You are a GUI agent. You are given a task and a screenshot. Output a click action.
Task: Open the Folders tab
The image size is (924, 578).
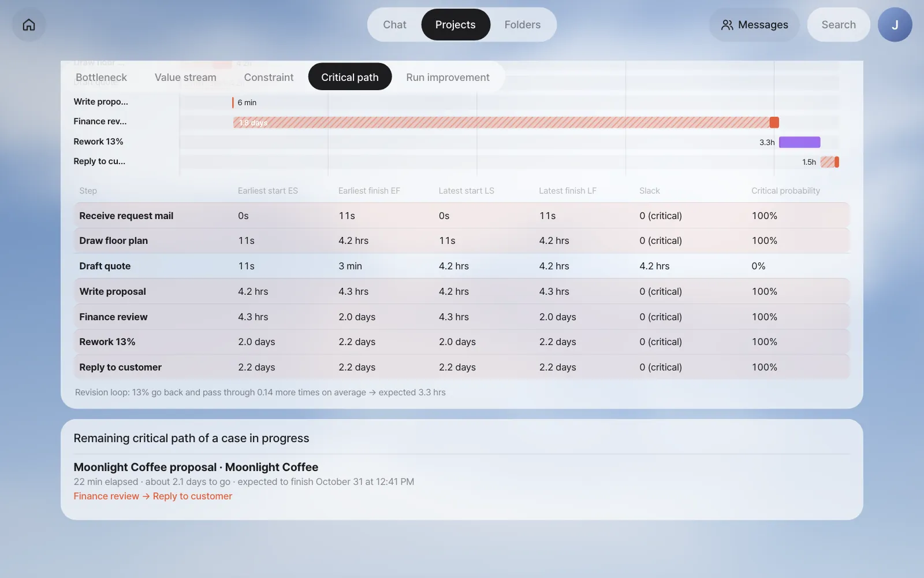(x=523, y=25)
